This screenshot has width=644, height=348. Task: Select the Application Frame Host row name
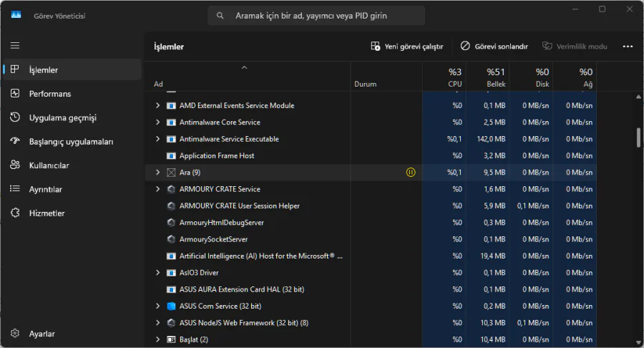217,155
